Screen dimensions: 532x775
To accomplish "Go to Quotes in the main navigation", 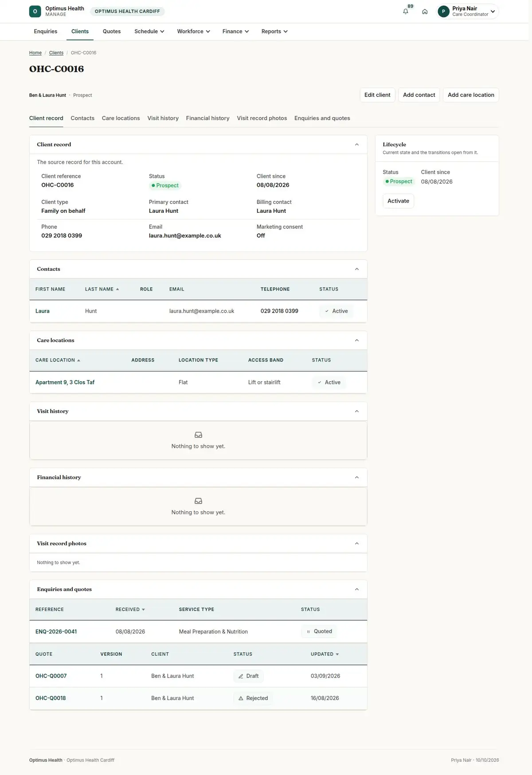I will (x=112, y=31).
